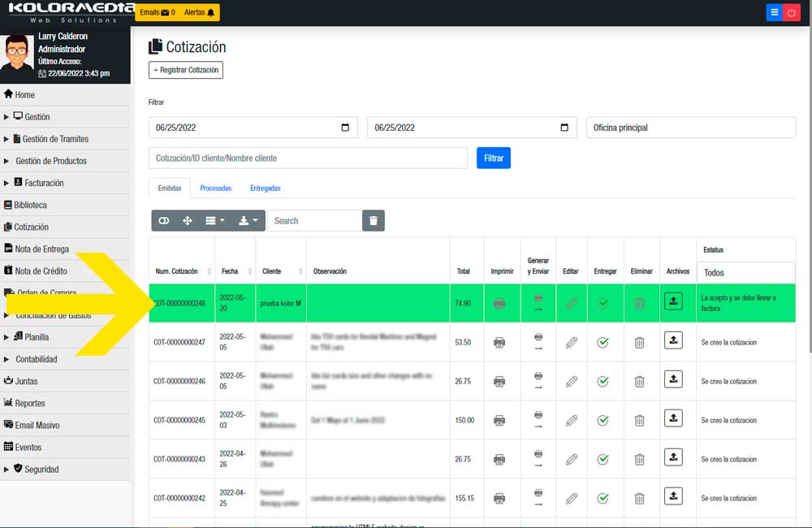Screen dimensions: 812x528
Task: Generate and send quotation COT-00000000243
Action: [x=538, y=459]
